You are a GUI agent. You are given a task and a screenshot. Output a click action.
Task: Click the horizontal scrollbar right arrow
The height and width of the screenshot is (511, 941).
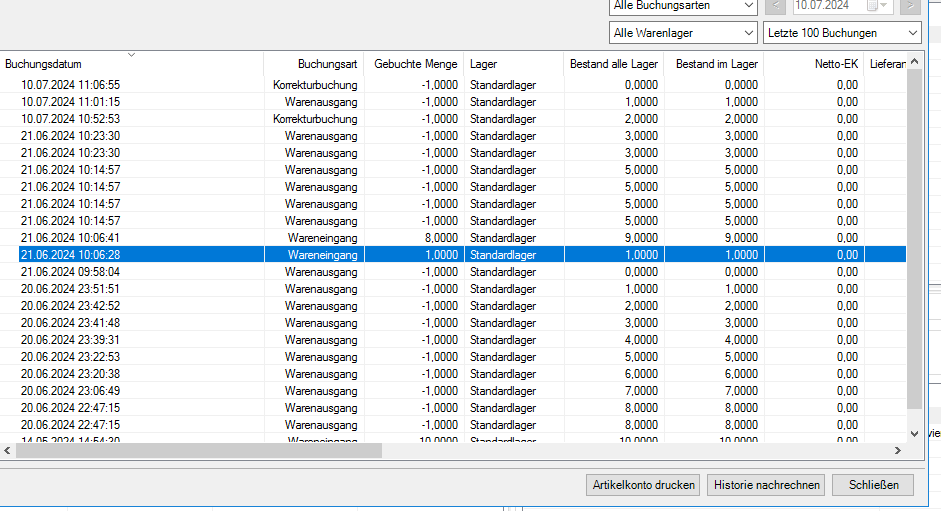pos(898,451)
